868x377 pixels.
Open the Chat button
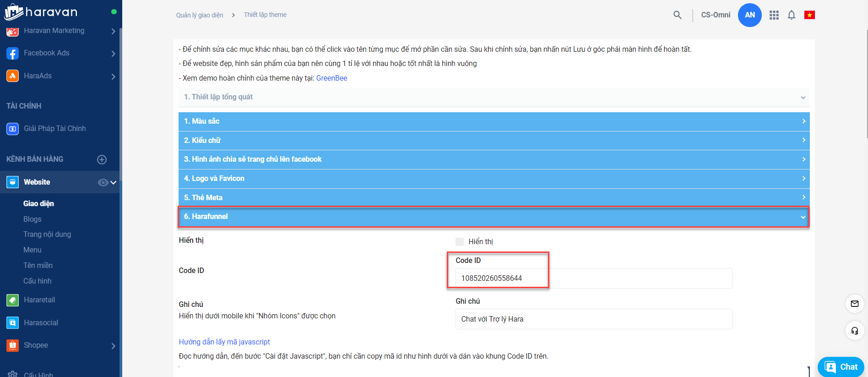coord(841,367)
